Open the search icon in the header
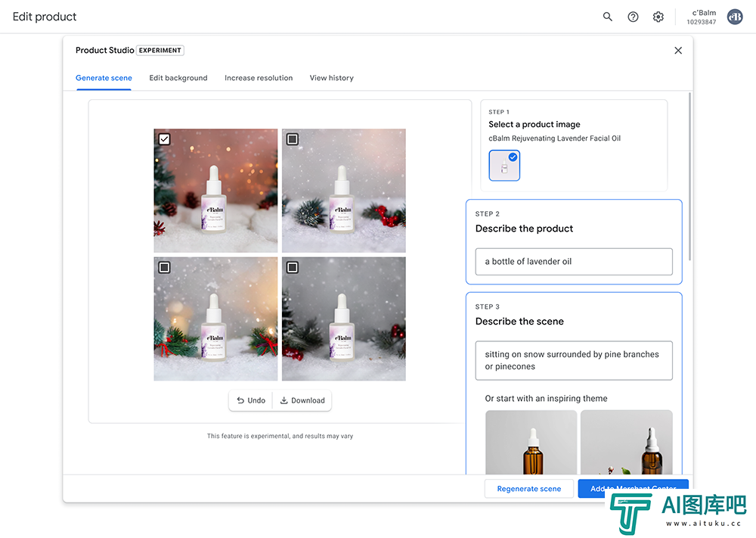 pyautogui.click(x=608, y=17)
